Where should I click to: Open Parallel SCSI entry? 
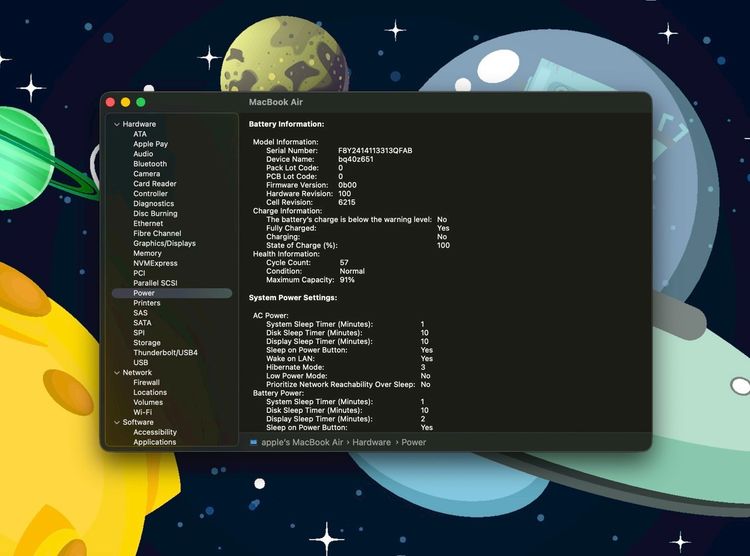[155, 283]
